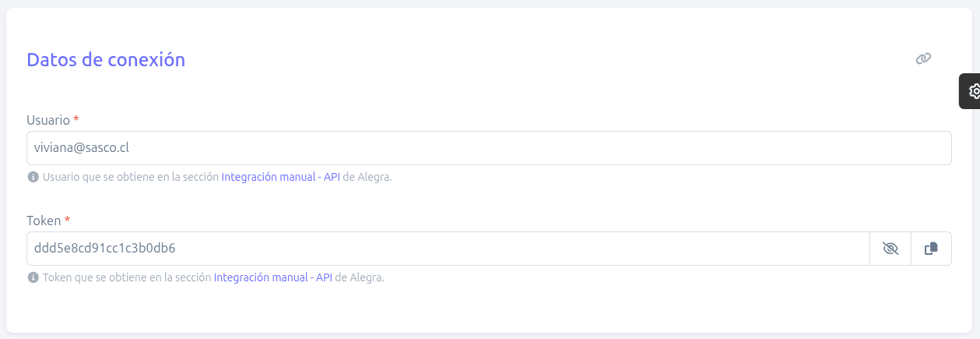Click the red asterisk beside Usuario
The width and height of the screenshot is (980, 339).
pos(76,119)
